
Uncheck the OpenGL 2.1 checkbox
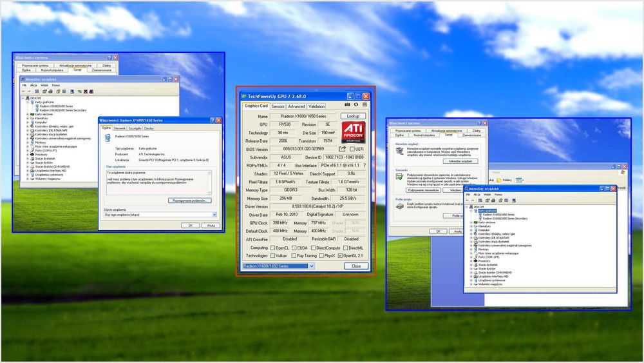tap(340, 256)
